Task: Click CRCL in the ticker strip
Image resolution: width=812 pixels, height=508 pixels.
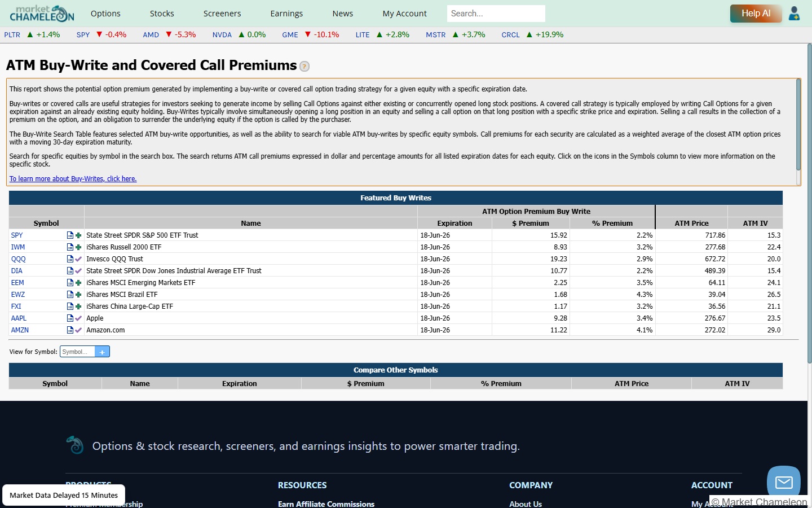Action: click(x=510, y=35)
